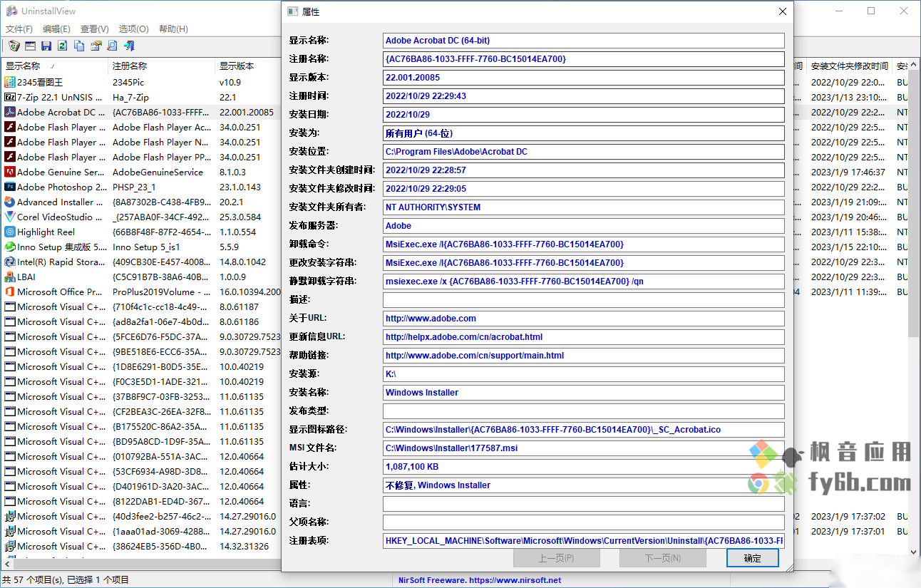The width and height of the screenshot is (921, 588).
Task: Click the UninstallView app icon in title bar
Action: coord(11,11)
